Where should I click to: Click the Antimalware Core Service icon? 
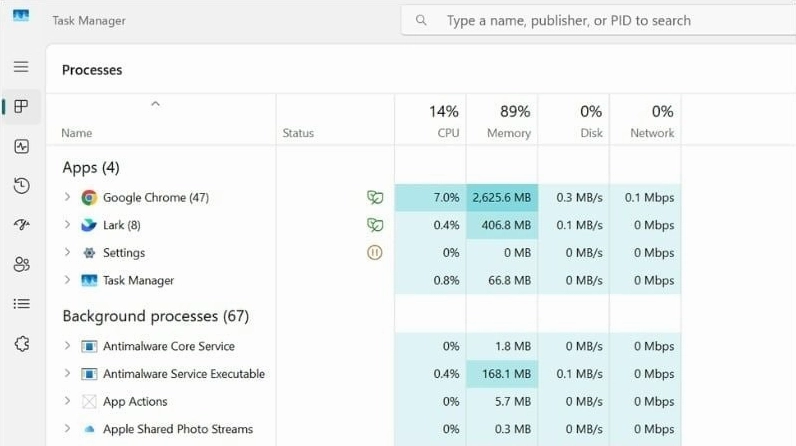pyautogui.click(x=89, y=346)
